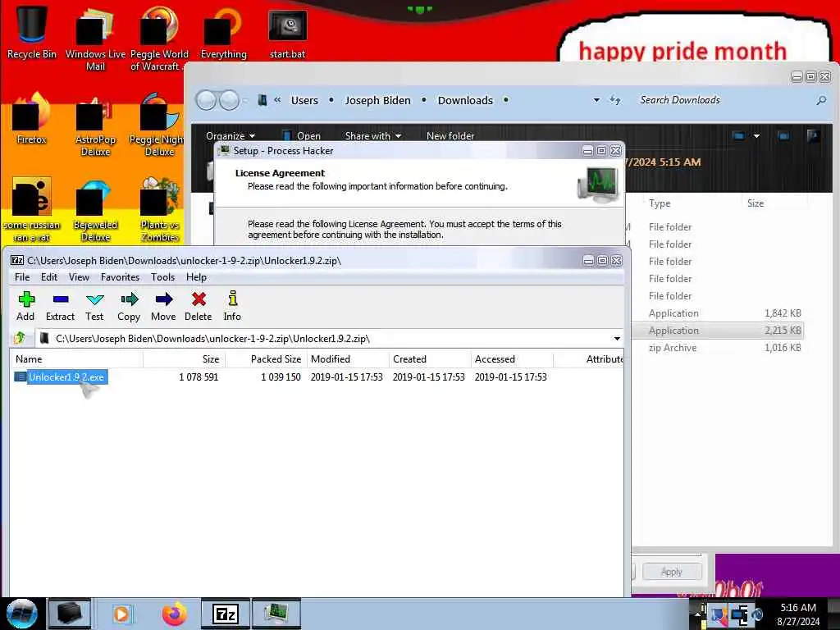Sort by Size column in 7-Zip

click(185, 359)
